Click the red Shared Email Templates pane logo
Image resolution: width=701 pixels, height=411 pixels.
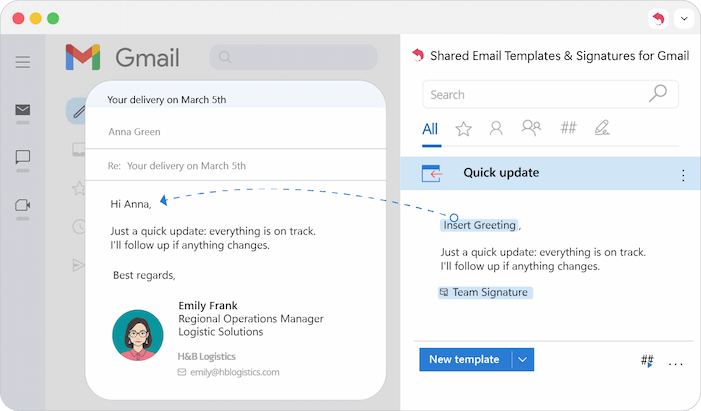tap(418, 55)
